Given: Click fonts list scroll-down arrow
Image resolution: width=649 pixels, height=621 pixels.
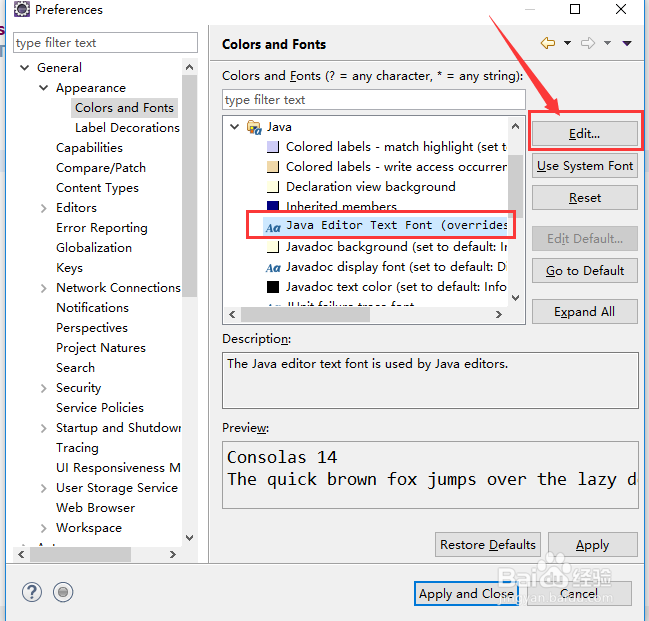Looking at the screenshot, I should click(x=516, y=298).
